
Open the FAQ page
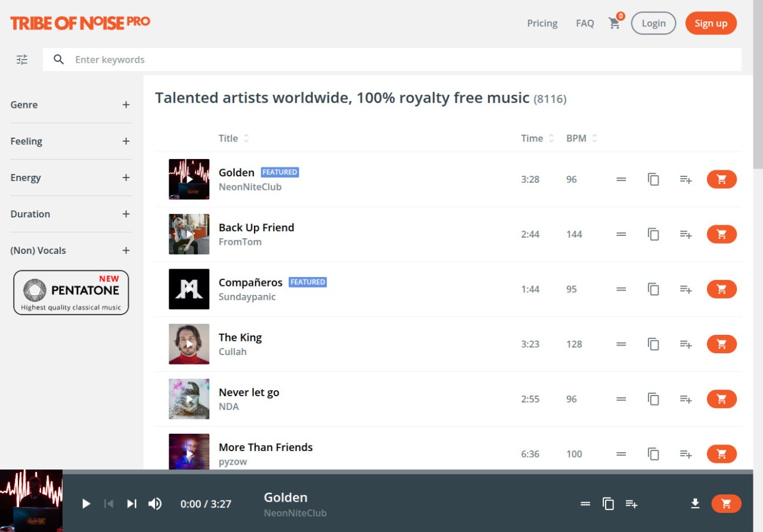coord(585,23)
